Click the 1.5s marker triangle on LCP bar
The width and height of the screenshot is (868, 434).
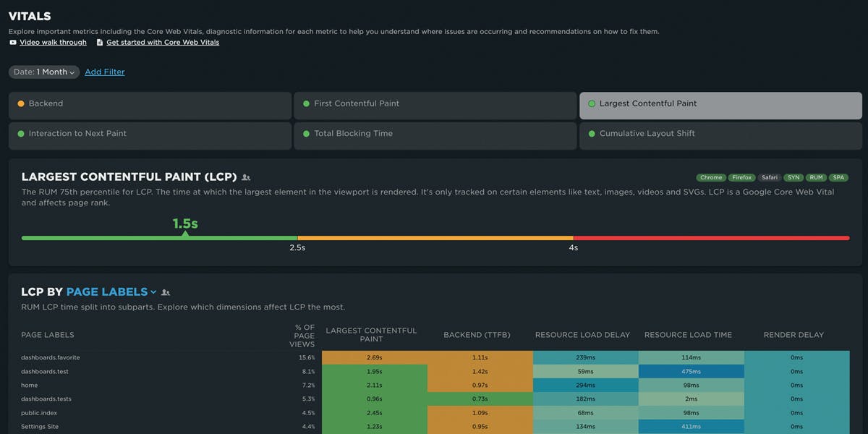pyautogui.click(x=185, y=233)
